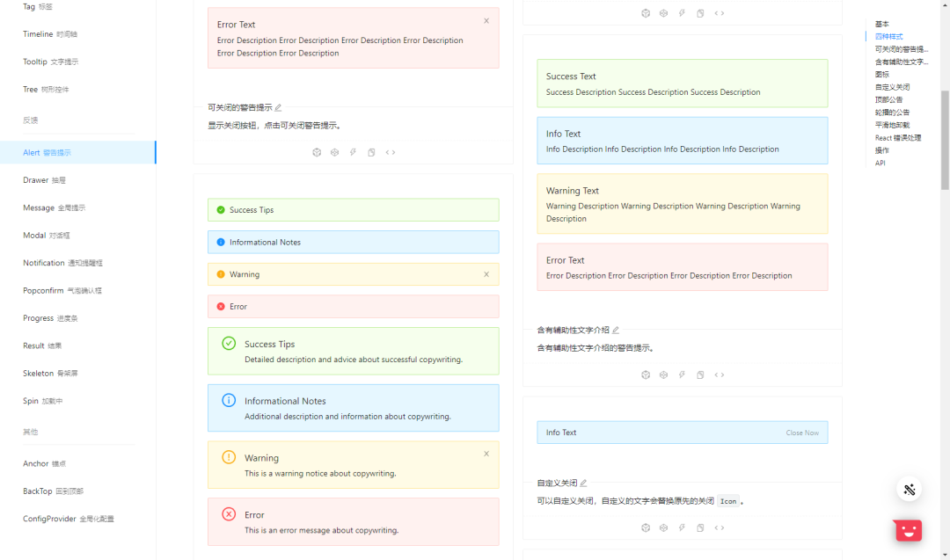Select Drawer 抽屉 in the sidebar
Screen dimensions: 950x560
point(44,180)
